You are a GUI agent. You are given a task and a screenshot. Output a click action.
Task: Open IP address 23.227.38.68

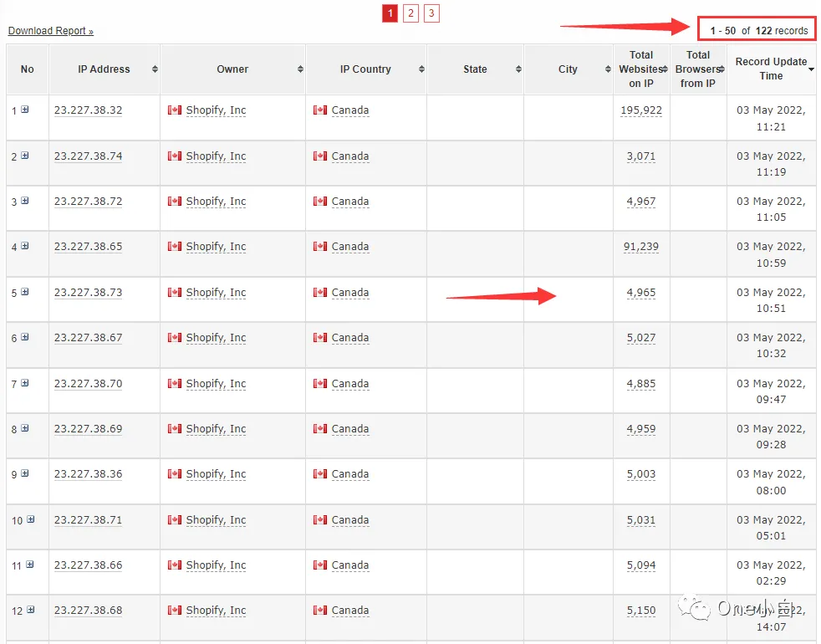point(88,610)
